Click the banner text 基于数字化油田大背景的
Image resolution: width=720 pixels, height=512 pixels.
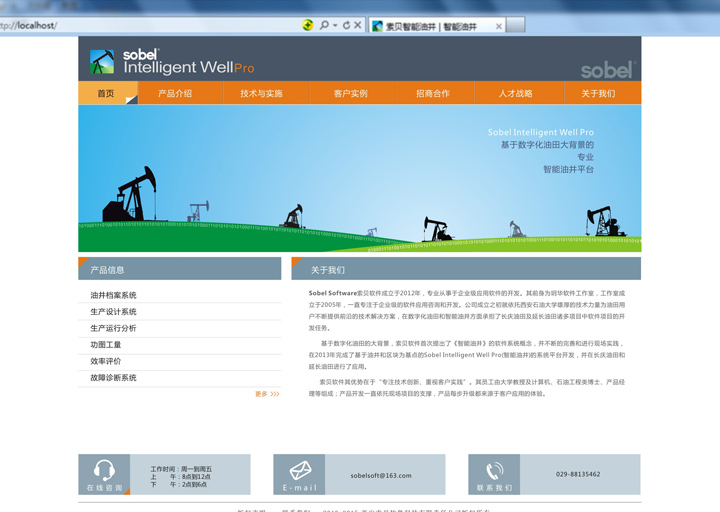pyautogui.click(x=547, y=145)
